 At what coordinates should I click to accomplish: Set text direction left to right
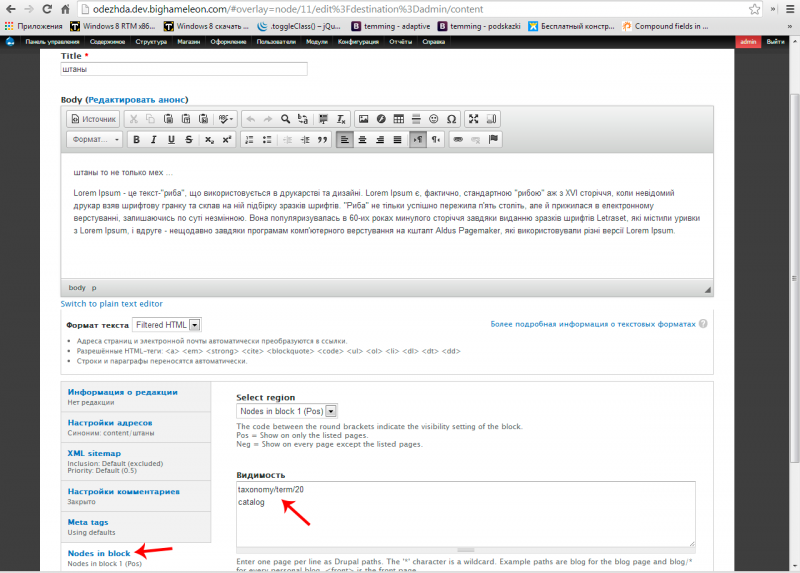(418, 139)
